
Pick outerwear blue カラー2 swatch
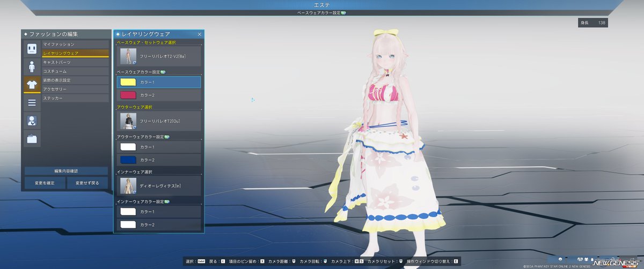point(128,160)
